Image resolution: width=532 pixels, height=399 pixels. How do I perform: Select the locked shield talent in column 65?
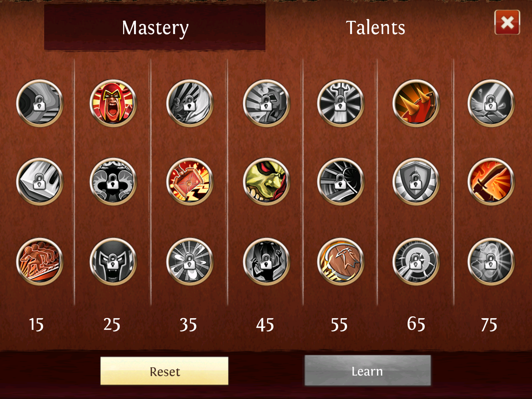coord(416,182)
